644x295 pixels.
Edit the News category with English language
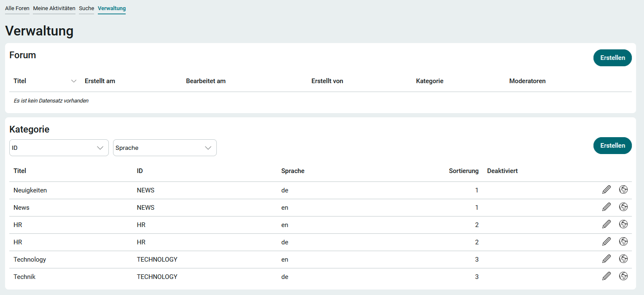tap(606, 207)
